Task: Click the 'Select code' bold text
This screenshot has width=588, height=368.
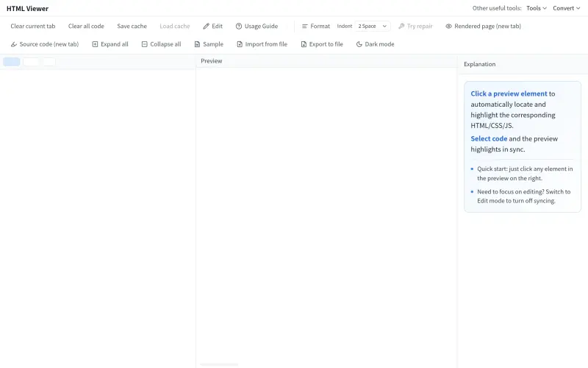Action: point(489,139)
